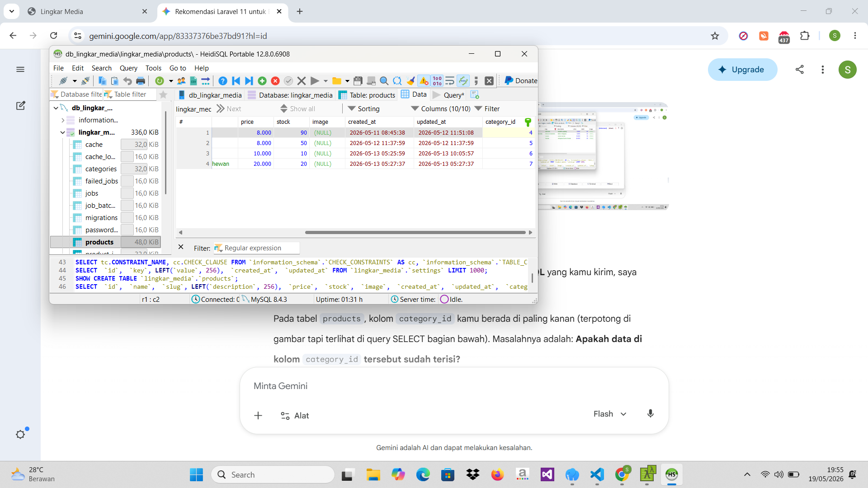Open the Refresh icon dropdown arrow
Viewport: 868px width, 488px height.
pos(171,81)
